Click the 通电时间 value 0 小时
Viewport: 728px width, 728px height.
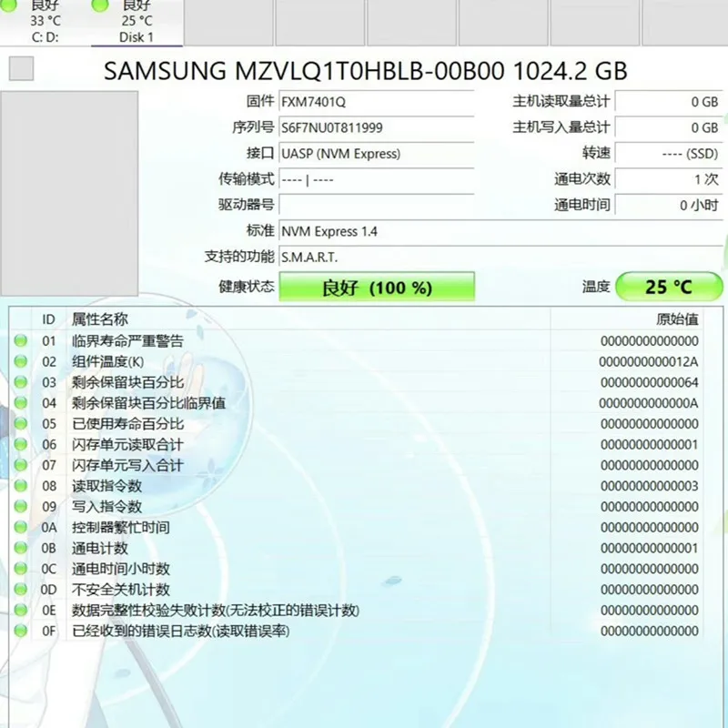point(669,206)
